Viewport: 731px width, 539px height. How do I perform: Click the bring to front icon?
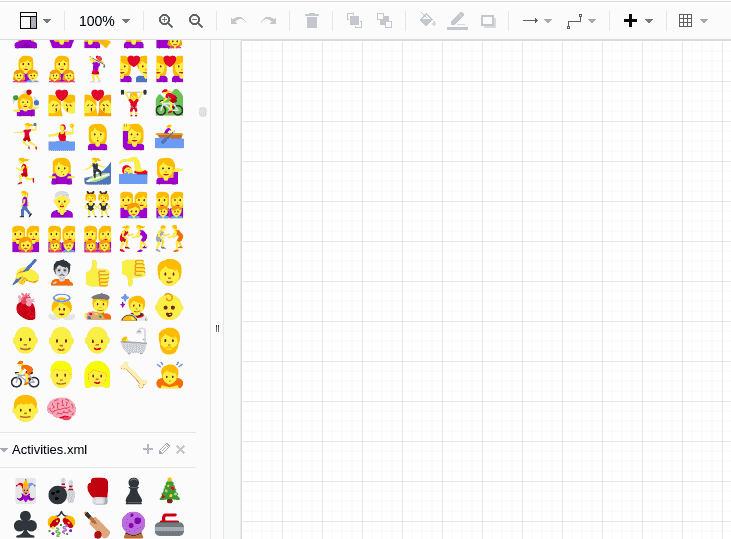point(354,21)
